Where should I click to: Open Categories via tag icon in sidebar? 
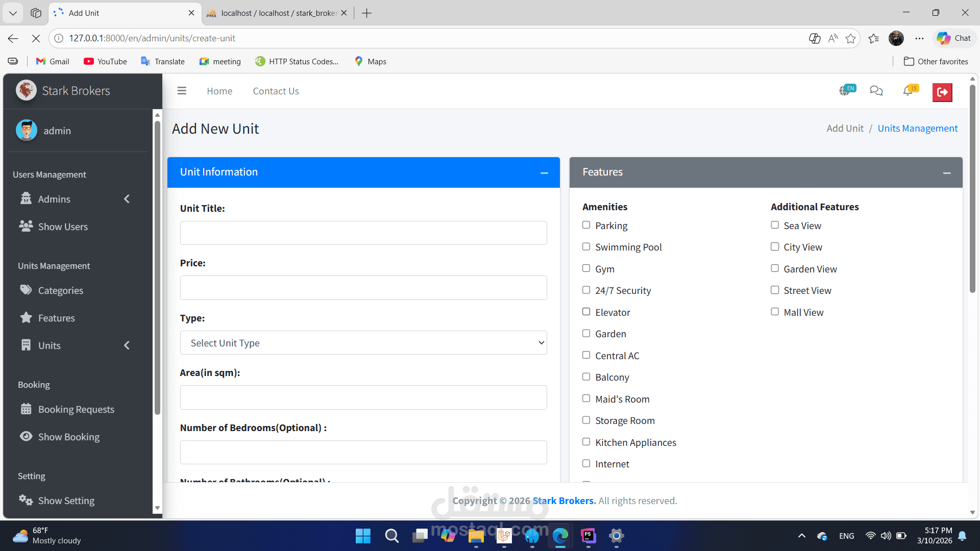tap(26, 290)
